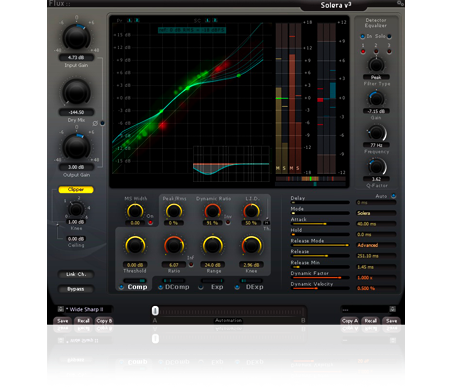This screenshot has width=455, height=390.
Task: Toggle the Comp section enable LED
Action: [x=121, y=287]
